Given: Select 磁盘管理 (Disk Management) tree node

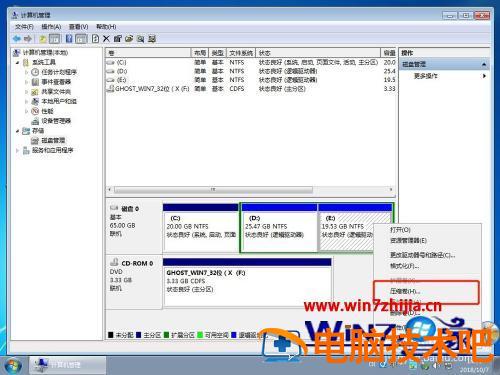Looking at the screenshot, I should click(53, 140).
